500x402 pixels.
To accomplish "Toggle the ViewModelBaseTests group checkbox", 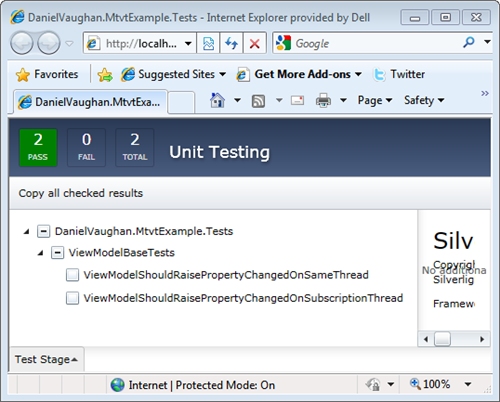I will point(57,253).
